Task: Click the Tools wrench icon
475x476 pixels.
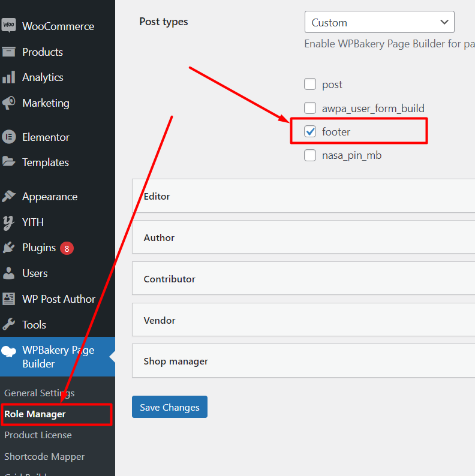Action: [x=8, y=324]
